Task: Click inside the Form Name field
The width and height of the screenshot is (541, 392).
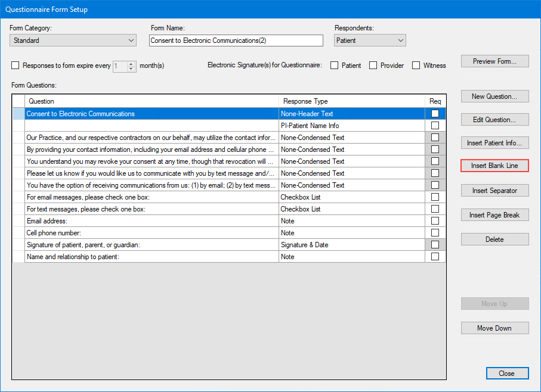Action: (236, 40)
